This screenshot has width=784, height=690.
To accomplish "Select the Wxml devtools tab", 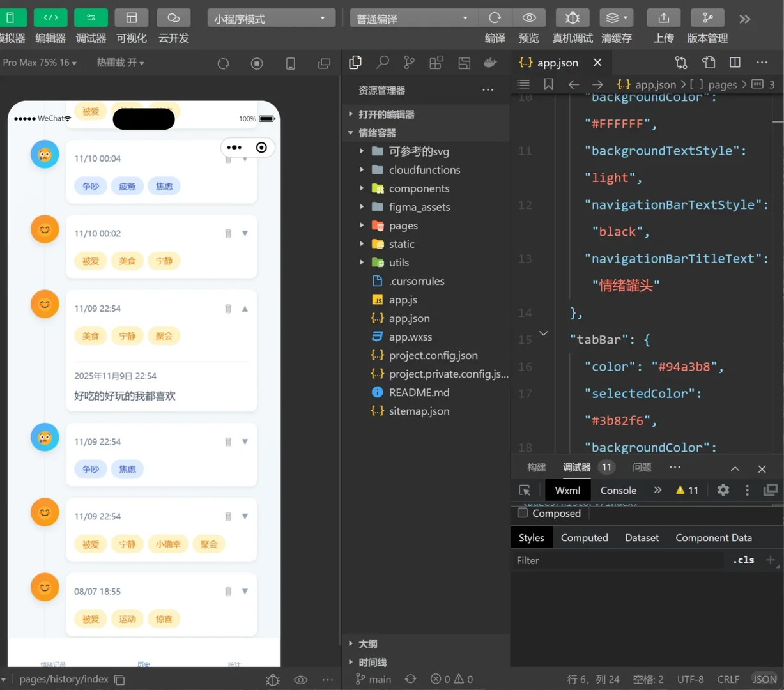I will (x=567, y=491).
